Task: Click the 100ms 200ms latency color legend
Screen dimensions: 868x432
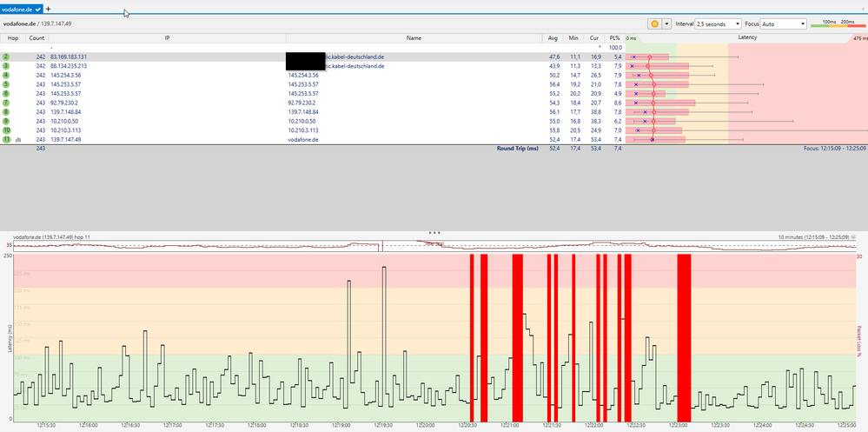Action: point(838,23)
